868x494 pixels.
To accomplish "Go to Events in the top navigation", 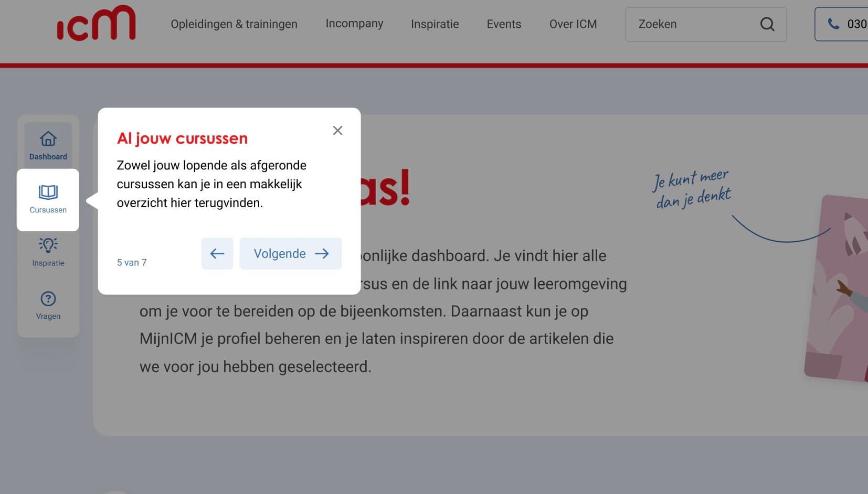I will (x=504, y=24).
